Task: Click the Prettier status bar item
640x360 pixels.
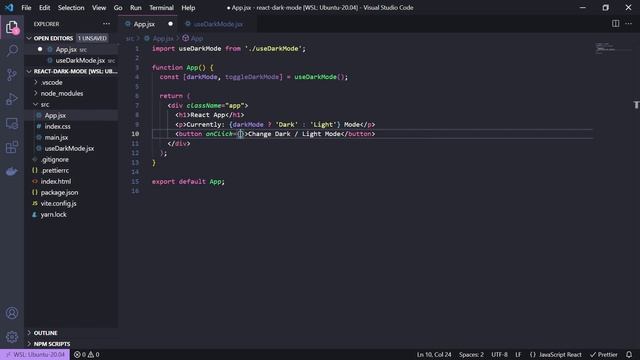Action: (x=604, y=354)
